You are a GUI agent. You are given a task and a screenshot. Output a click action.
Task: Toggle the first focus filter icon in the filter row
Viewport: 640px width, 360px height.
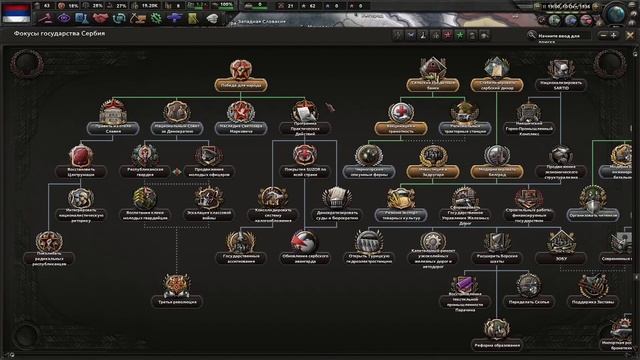point(398,36)
